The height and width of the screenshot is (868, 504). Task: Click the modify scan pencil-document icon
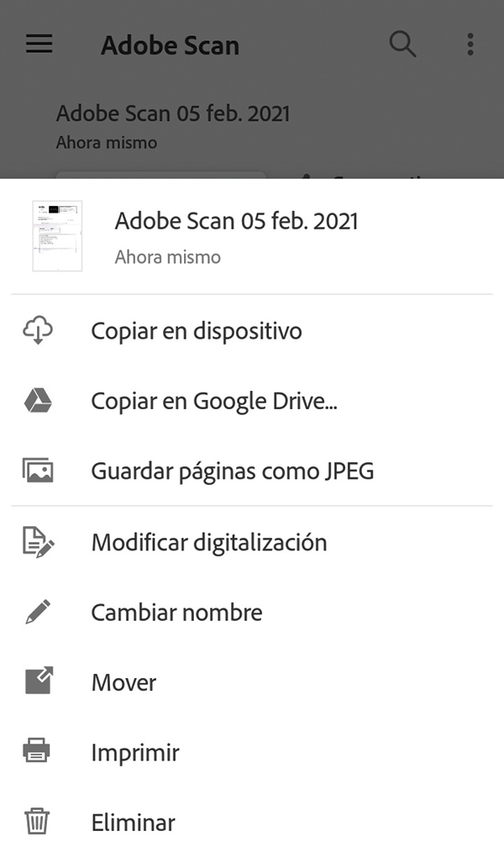tap(38, 542)
